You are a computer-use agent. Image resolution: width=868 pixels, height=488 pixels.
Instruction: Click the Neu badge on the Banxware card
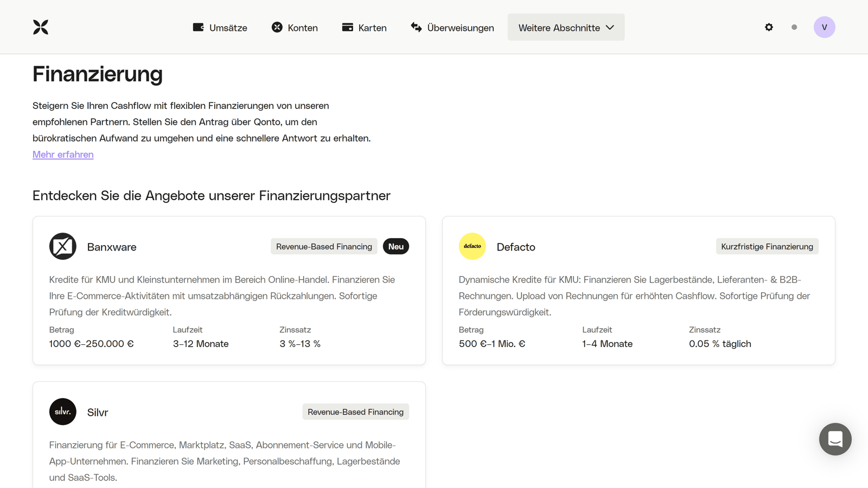pos(395,246)
